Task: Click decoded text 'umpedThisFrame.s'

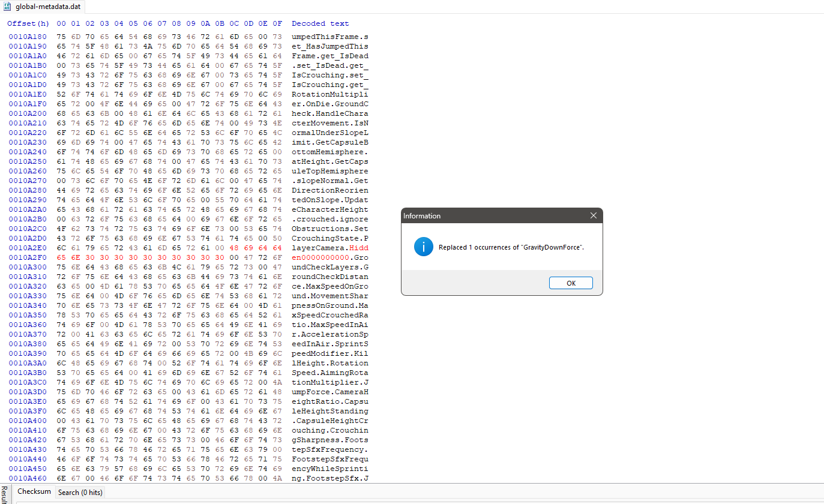Action: [x=330, y=37]
